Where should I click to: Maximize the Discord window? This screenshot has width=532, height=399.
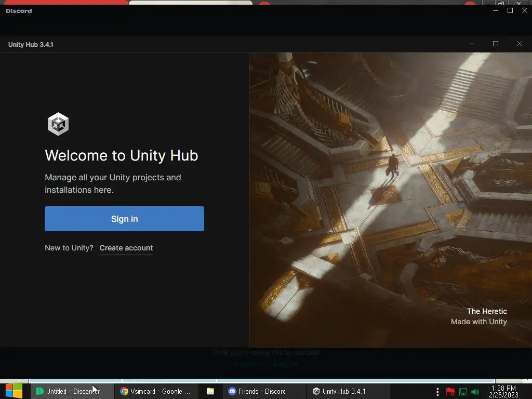coord(510,10)
